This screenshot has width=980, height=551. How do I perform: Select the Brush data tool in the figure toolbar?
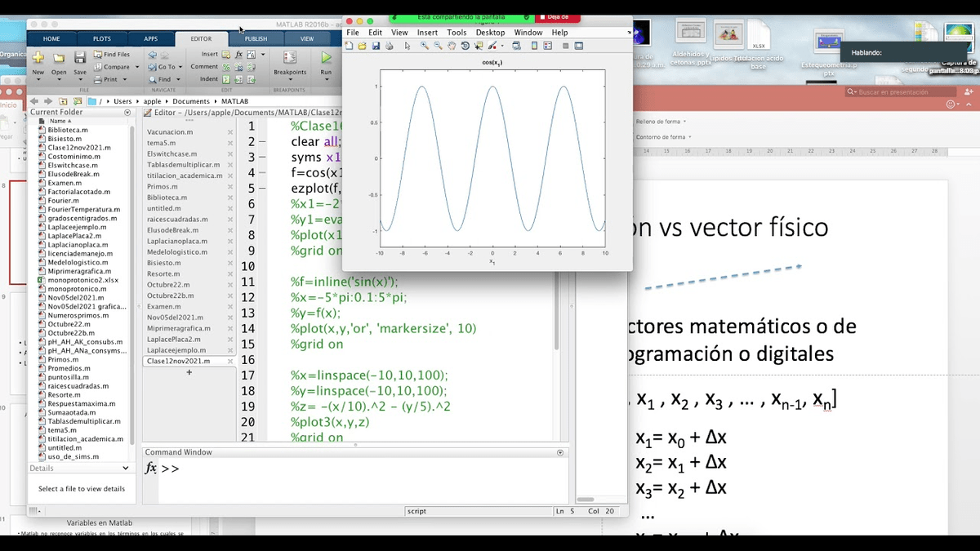pos(493,46)
